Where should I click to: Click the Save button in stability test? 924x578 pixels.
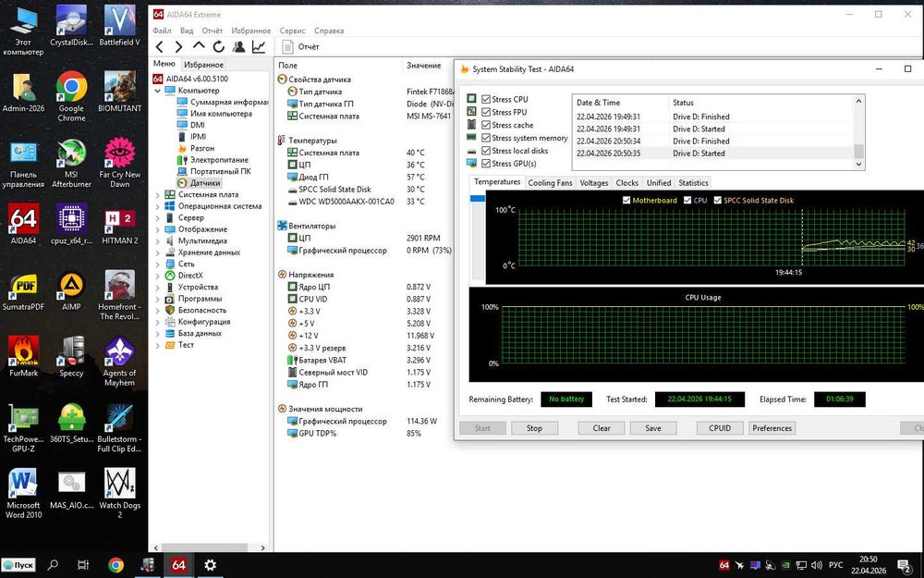653,428
